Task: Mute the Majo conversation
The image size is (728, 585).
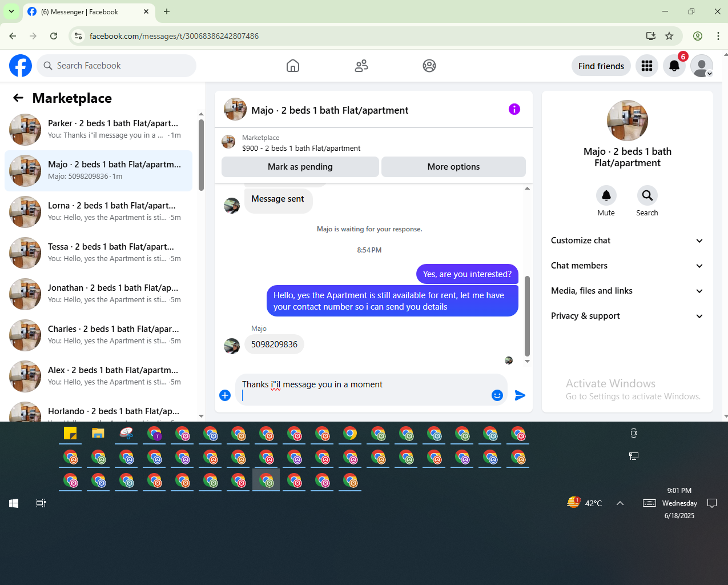Action: coord(606,196)
